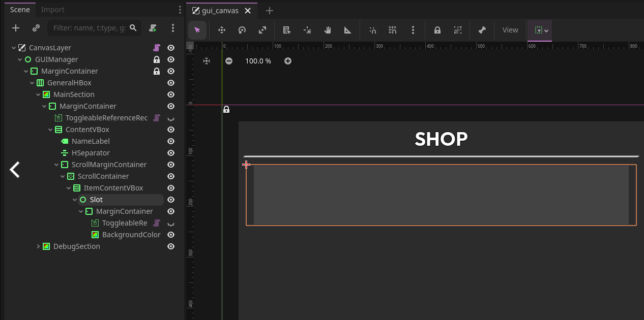644x320 pixels.
Task: Activate the Select tool in the canvas toolbar
Action: coord(197,30)
